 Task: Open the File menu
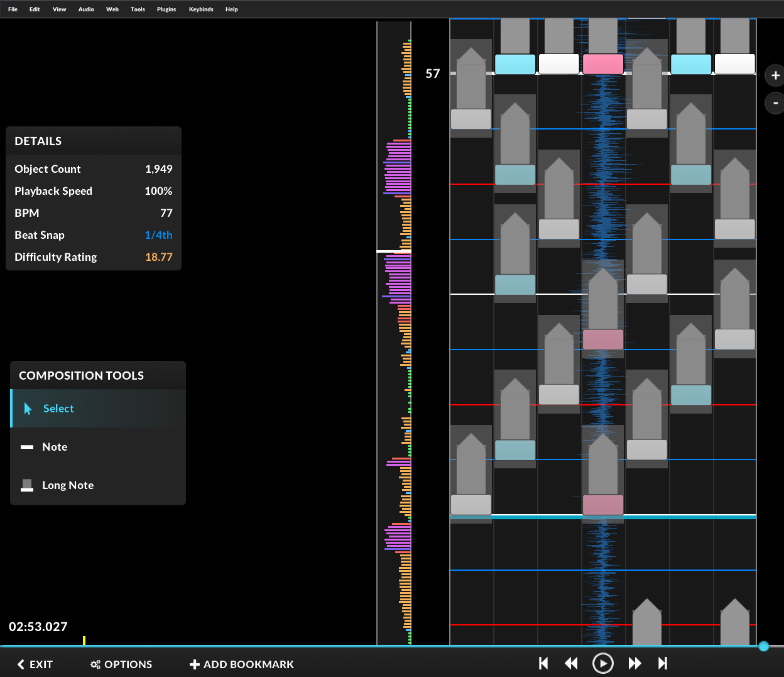click(x=13, y=9)
